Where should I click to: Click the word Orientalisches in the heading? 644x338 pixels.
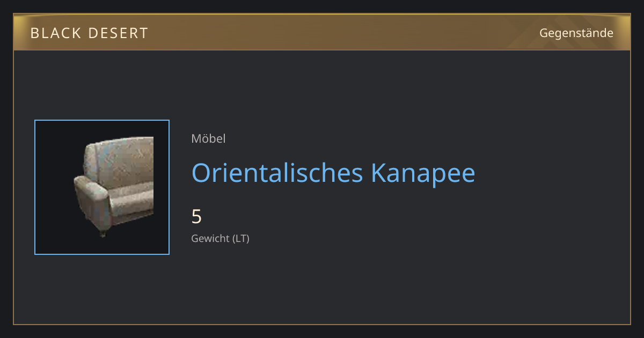tap(277, 173)
